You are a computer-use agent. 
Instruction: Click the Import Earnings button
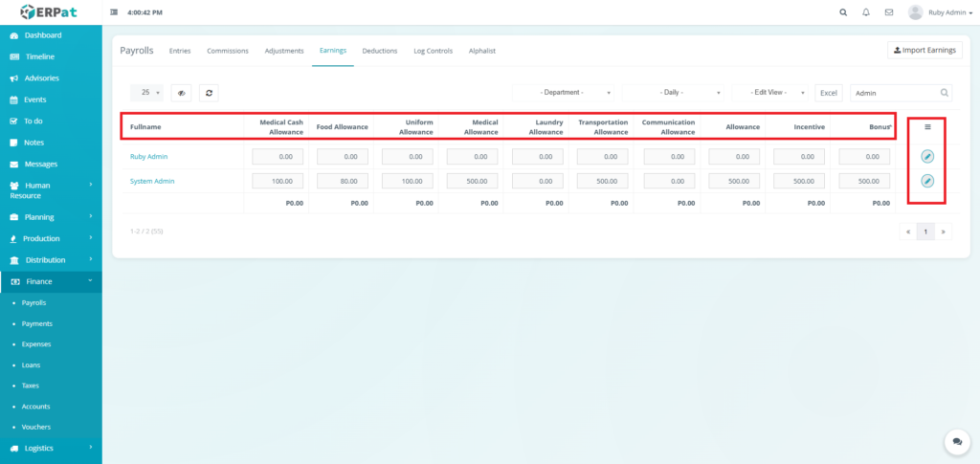point(924,50)
